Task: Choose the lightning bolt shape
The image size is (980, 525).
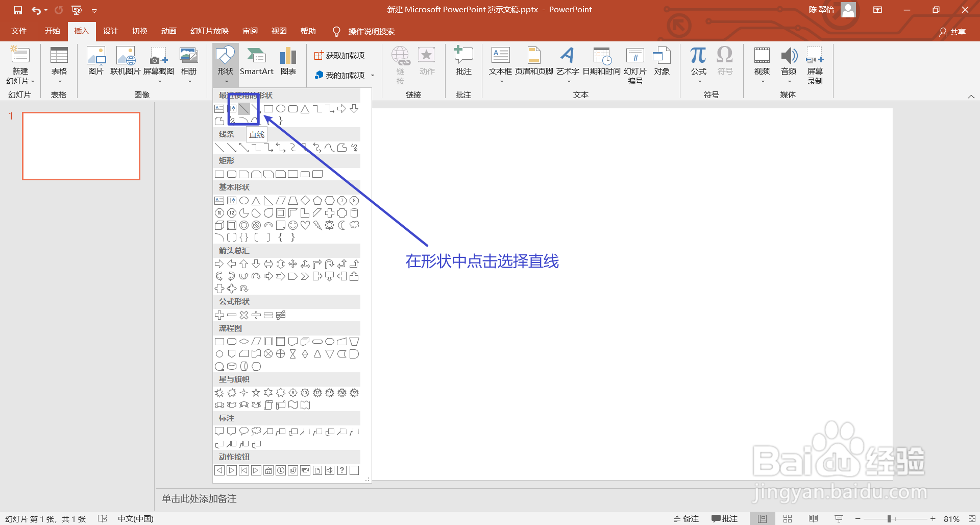Action: click(x=317, y=225)
